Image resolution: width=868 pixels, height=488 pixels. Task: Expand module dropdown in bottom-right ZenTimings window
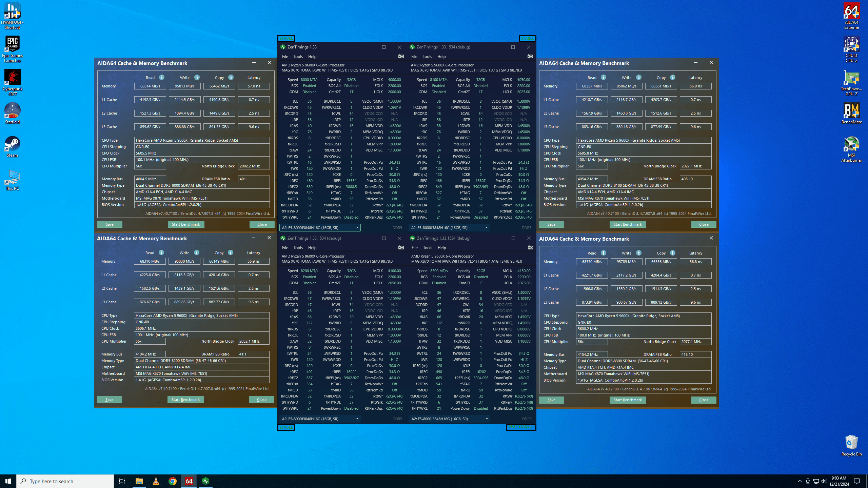[487, 419]
